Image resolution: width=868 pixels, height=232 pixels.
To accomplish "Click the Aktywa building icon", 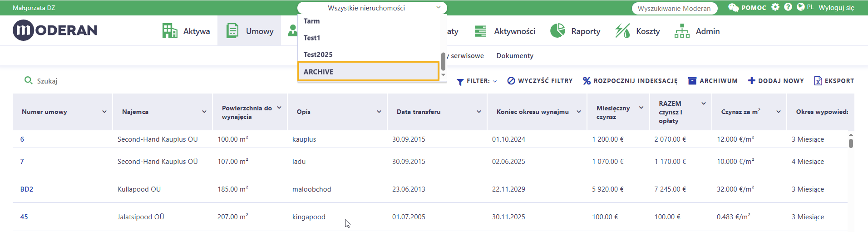I will coord(170,31).
